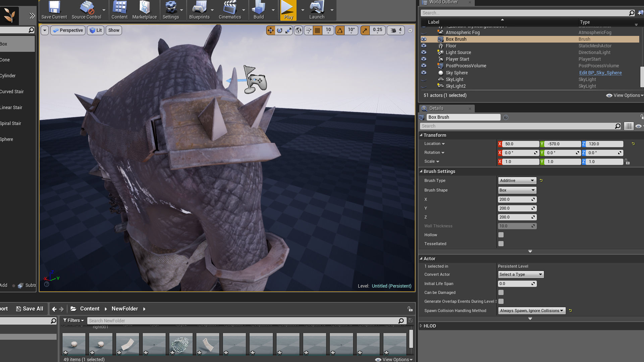Image resolution: width=644 pixels, height=362 pixels.
Task: Enable the Can be Damaged checkbox
Action: click(x=501, y=293)
